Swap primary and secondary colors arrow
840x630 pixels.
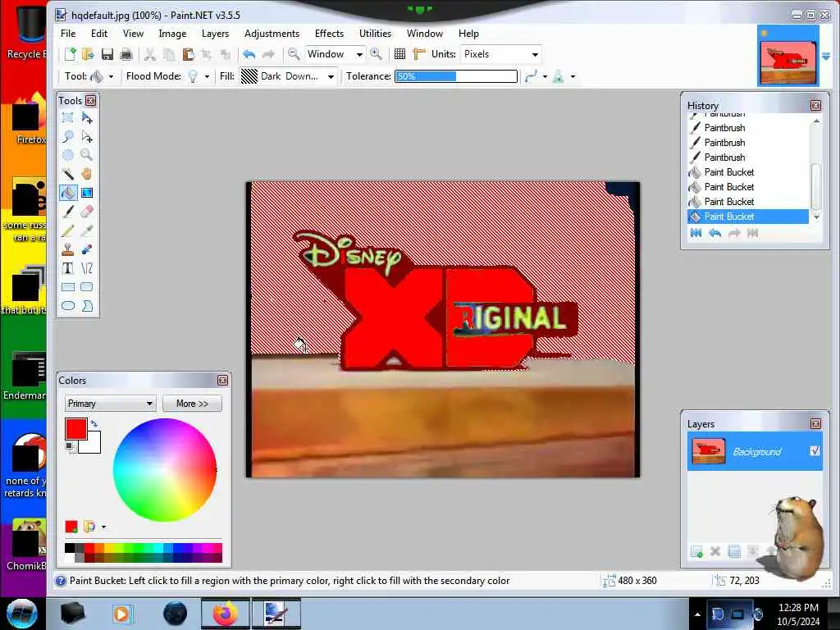coord(94,424)
